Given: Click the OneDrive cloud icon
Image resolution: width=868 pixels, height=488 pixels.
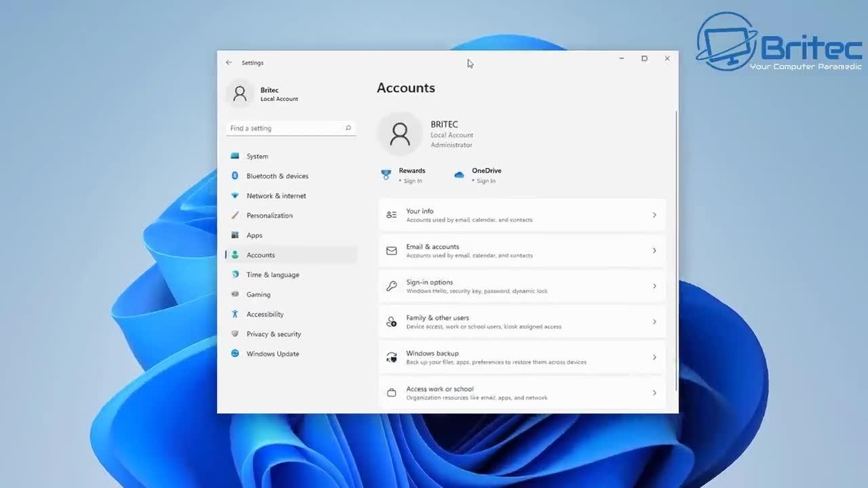Looking at the screenshot, I should [459, 175].
